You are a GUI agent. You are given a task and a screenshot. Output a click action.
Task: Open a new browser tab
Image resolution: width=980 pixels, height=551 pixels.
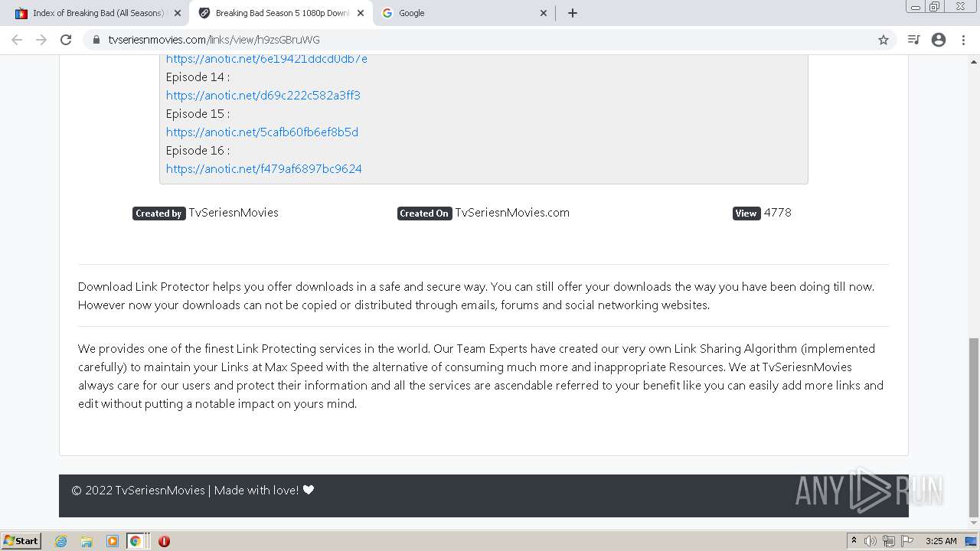[573, 13]
